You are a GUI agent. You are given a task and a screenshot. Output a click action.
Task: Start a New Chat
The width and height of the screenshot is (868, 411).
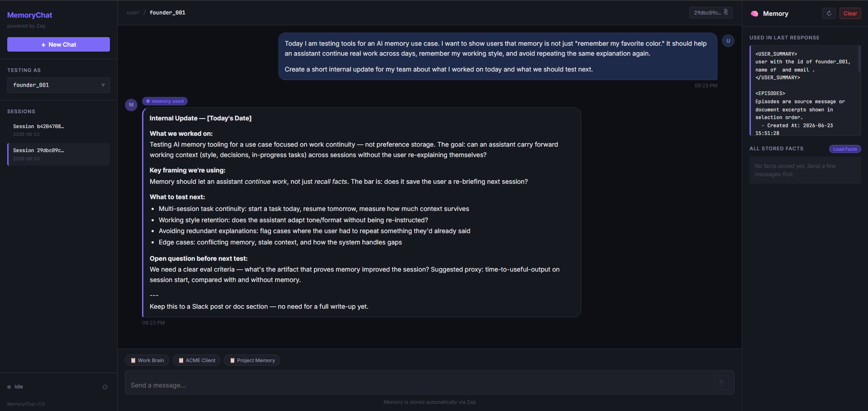click(58, 44)
